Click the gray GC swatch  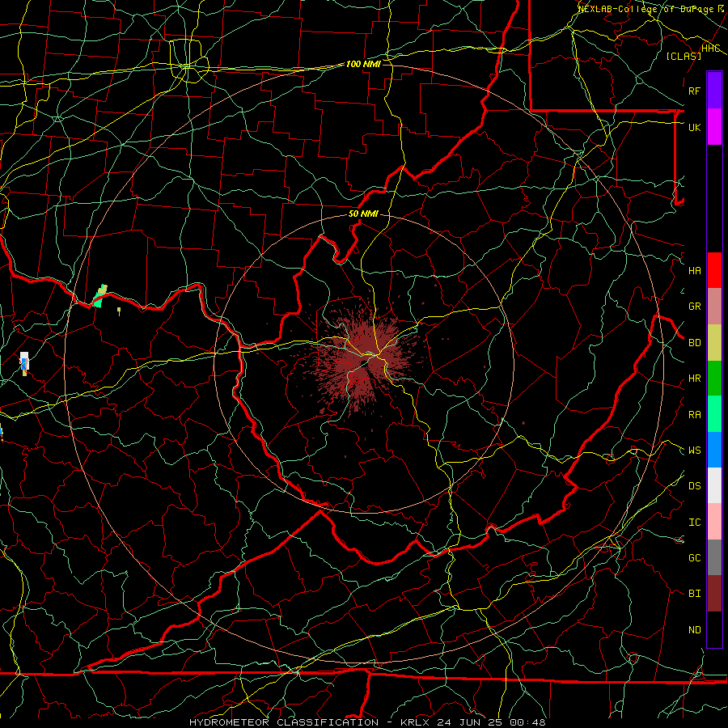714,557
